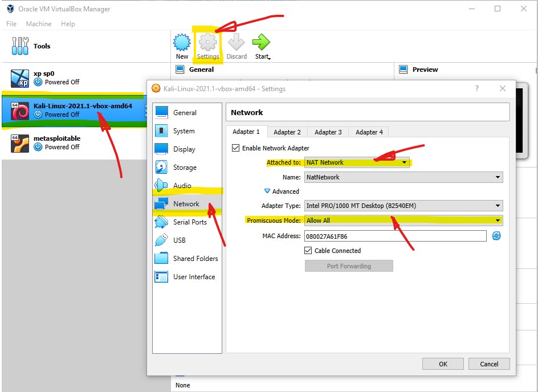Select Kali-Linux-2021.1-vbox-amd64 machine
Screen dimensions: 538x392
pyautogui.click(x=73, y=111)
